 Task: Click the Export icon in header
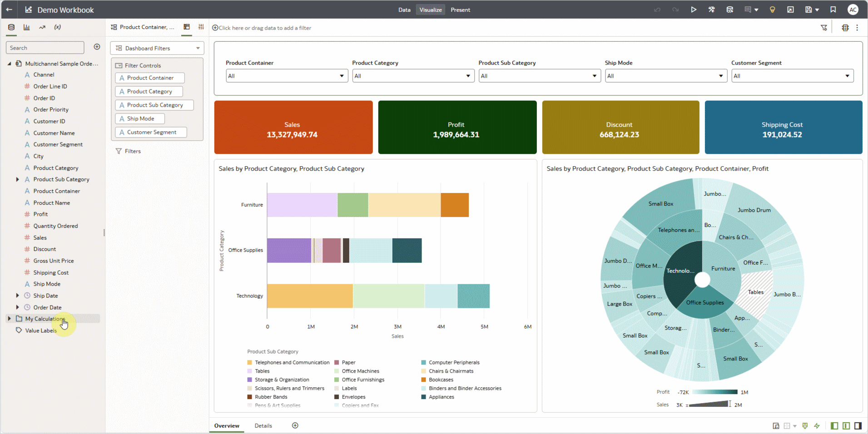coord(790,10)
